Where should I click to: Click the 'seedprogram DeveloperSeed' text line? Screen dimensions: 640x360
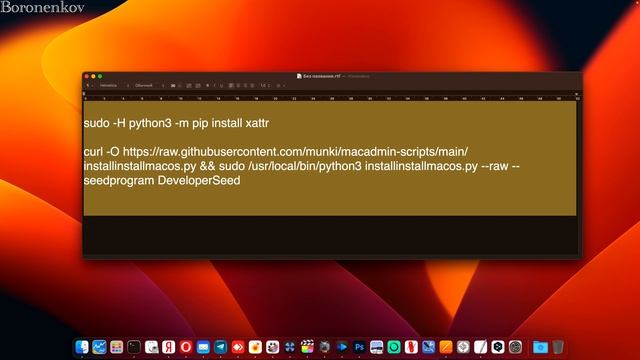coord(162,180)
